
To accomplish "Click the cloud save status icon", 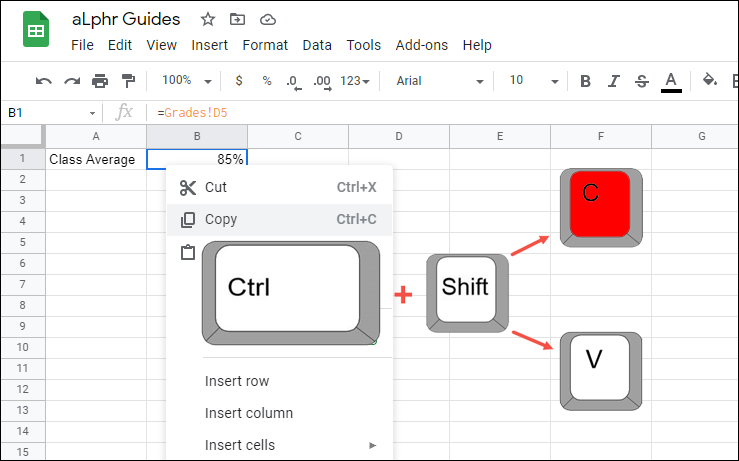I will pos(267,19).
